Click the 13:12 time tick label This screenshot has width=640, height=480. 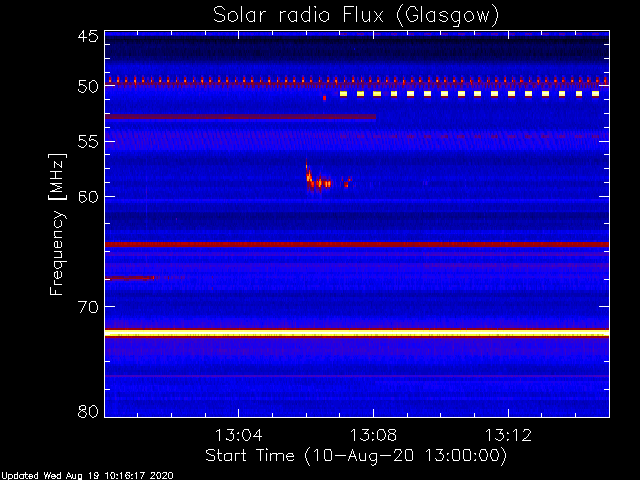[508, 435]
